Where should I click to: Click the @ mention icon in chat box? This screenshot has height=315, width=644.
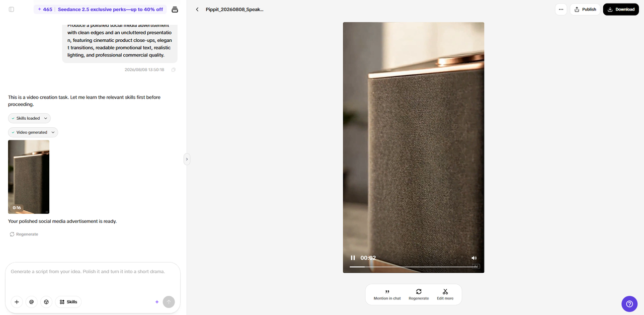(31, 302)
